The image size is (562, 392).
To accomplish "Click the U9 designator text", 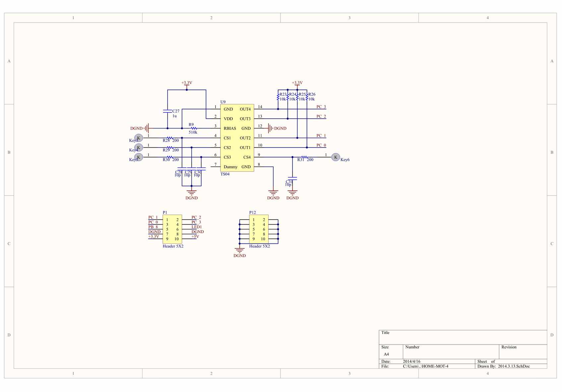I will coord(223,102).
